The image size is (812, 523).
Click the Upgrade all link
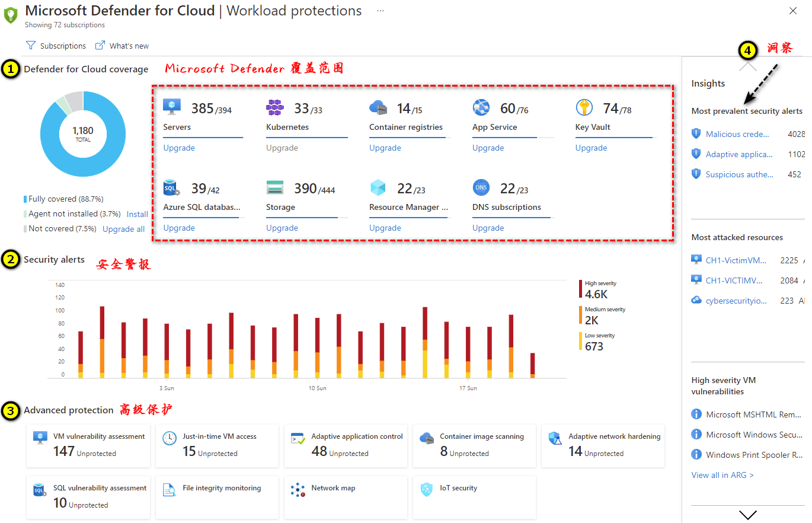(x=123, y=229)
